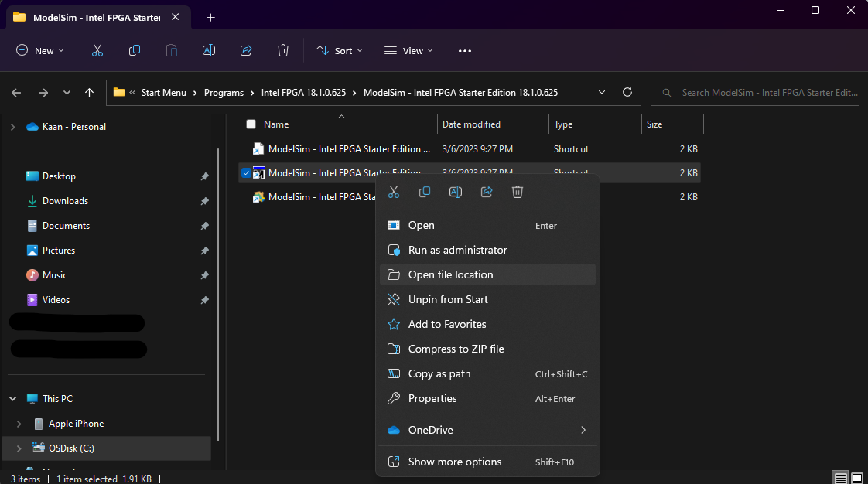Open the View dropdown
Screen dimensions: 868x484
[408, 50]
